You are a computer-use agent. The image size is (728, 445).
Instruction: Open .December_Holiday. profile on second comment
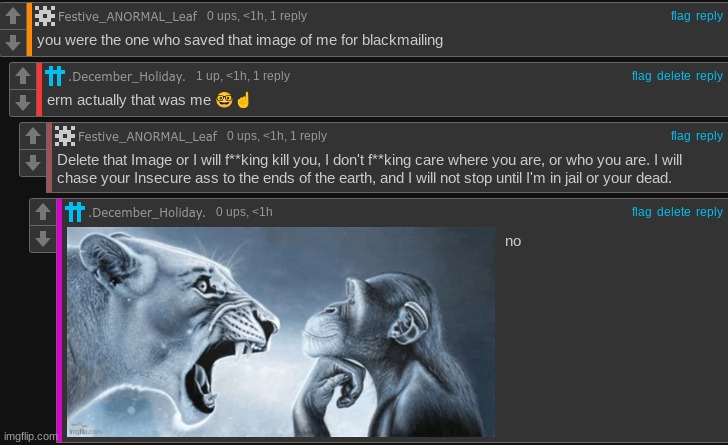click(x=127, y=77)
